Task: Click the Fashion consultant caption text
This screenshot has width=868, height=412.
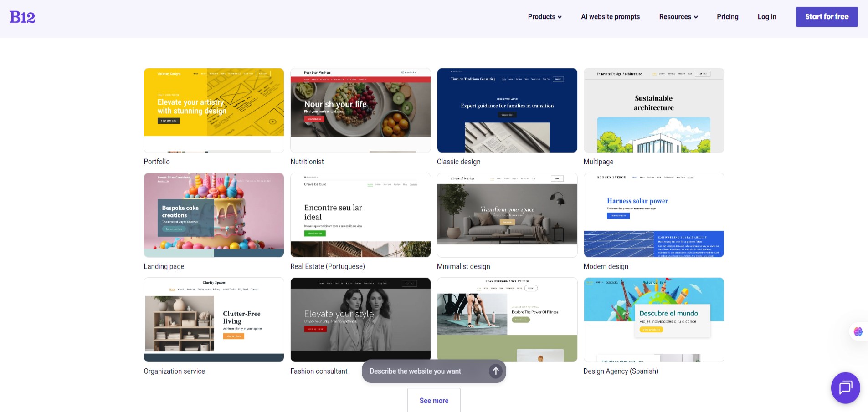Action: (319, 371)
